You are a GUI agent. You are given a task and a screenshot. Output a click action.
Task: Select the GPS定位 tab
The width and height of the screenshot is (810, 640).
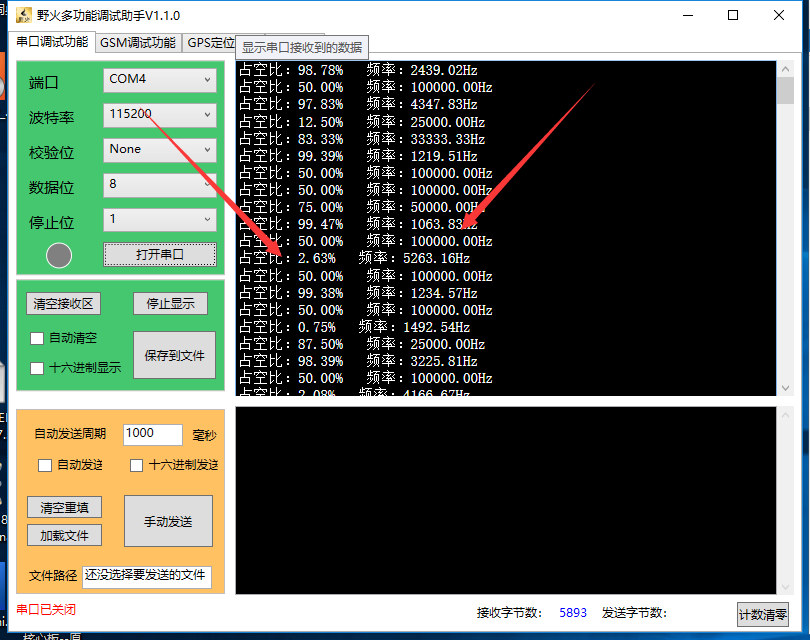(x=210, y=42)
